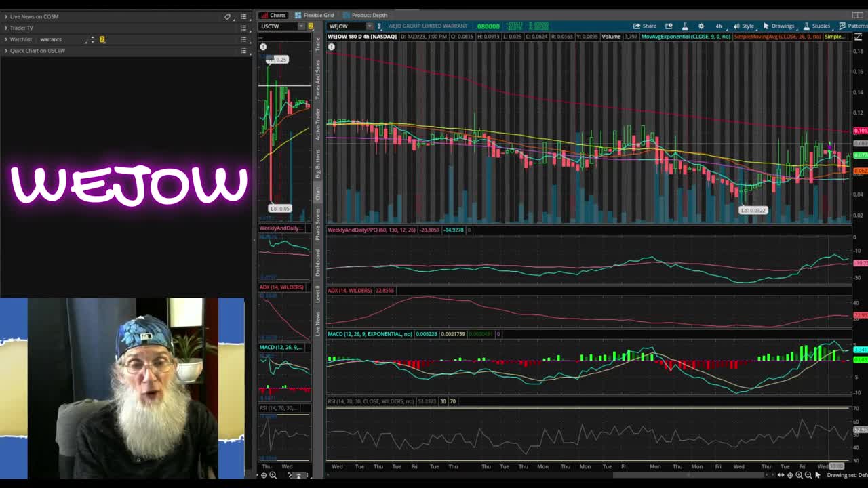The image size is (868, 488).
Task: Open the Chart side tab
Action: point(317,195)
